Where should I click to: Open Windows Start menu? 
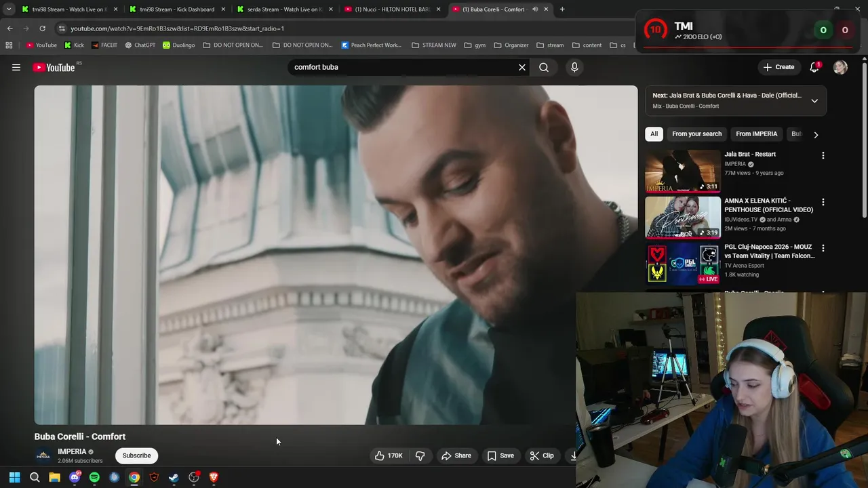(14, 477)
